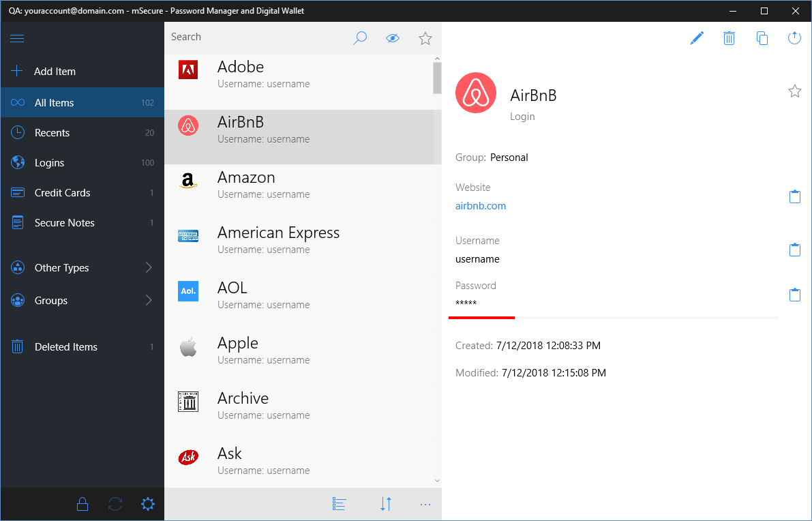Viewport: 812px width, 521px height.
Task: Click the sync icon in sidebar footer
Action: tap(115, 504)
